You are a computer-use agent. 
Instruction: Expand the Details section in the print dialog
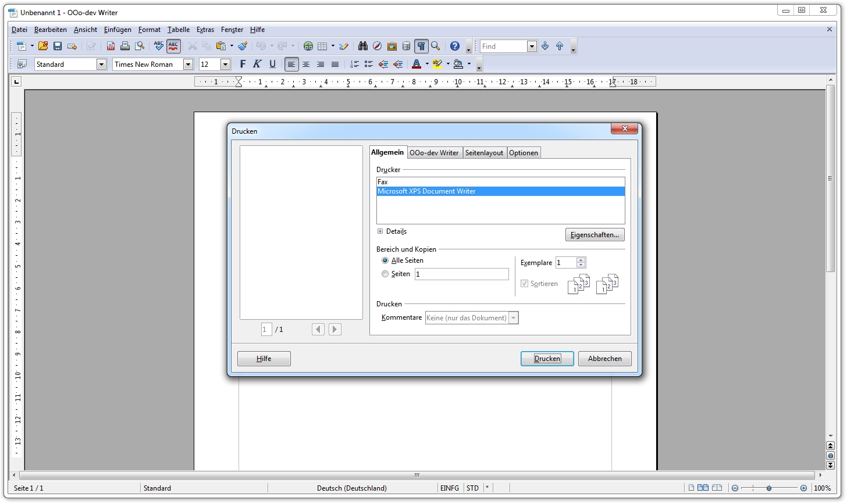tap(380, 231)
